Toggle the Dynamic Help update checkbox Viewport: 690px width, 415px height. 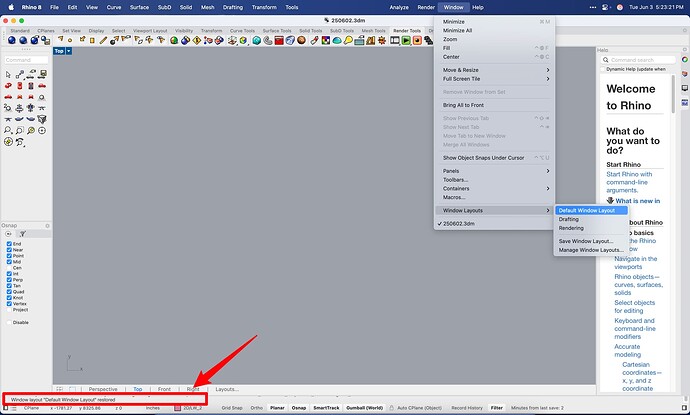pos(603,69)
